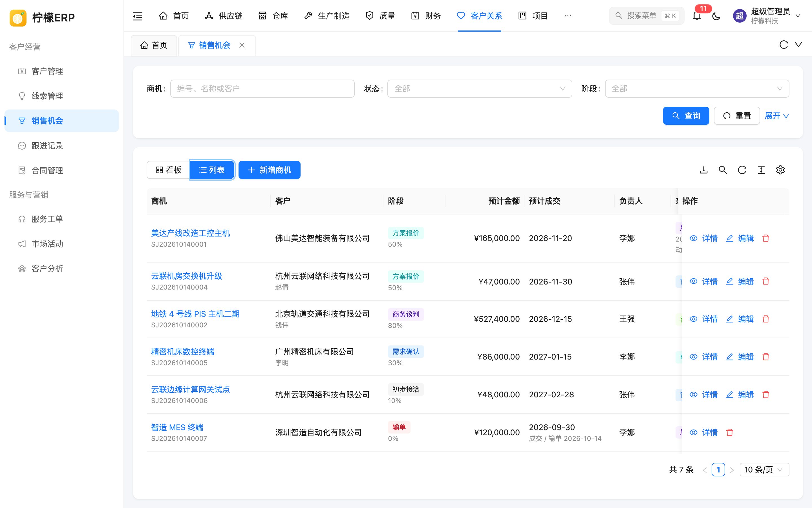Open 客户分析 in the sidebar
The width and height of the screenshot is (812, 508).
(x=62, y=269)
